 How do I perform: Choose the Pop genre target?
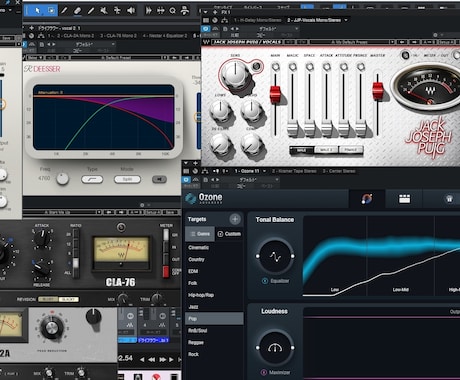[x=214, y=319]
